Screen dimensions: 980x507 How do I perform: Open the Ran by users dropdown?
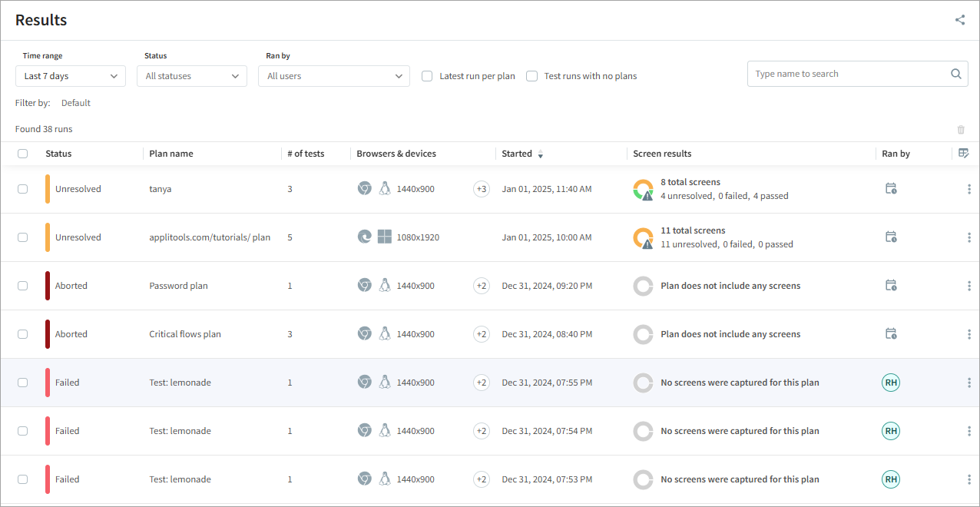[334, 76]
